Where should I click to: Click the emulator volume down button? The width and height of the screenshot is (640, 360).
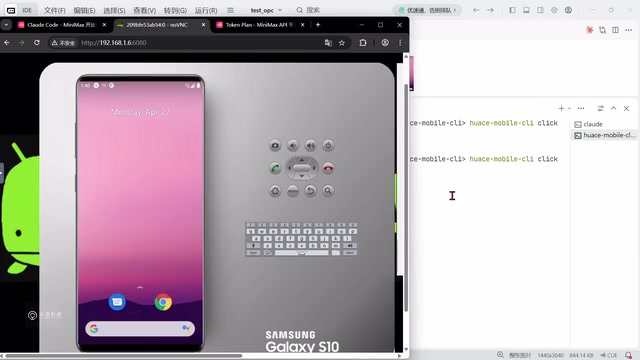293,145
